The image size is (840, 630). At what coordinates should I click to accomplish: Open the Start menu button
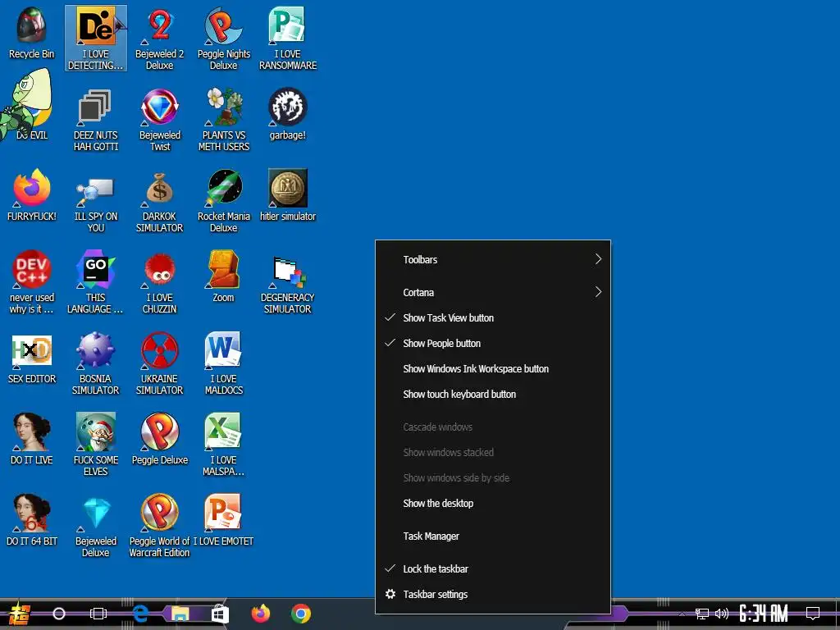pos(20,614)
